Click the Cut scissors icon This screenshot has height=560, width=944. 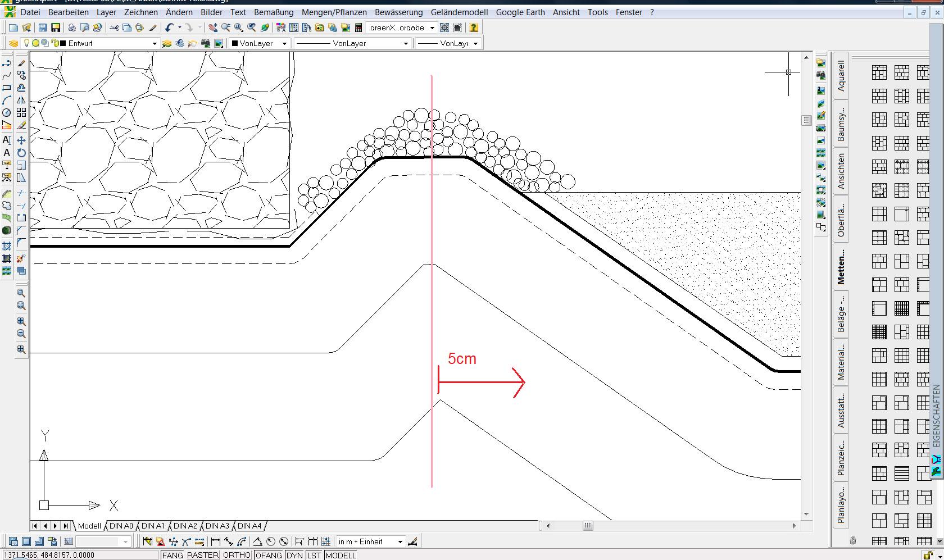point(114,28)
